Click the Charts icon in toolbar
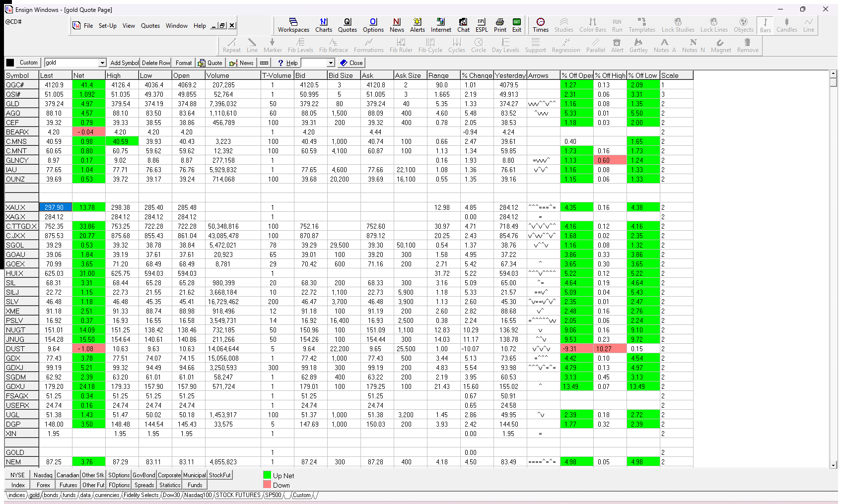 click(x=323, y=25)
